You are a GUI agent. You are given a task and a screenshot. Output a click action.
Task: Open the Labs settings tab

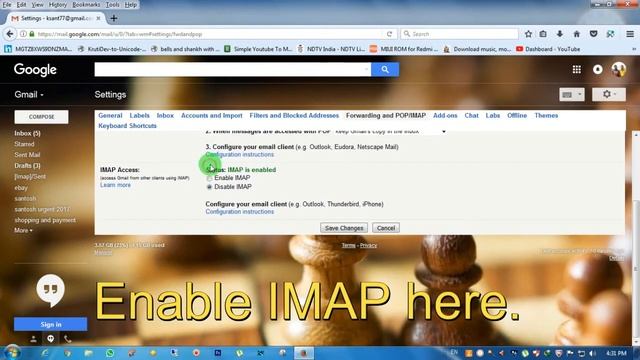click(493, 116)
